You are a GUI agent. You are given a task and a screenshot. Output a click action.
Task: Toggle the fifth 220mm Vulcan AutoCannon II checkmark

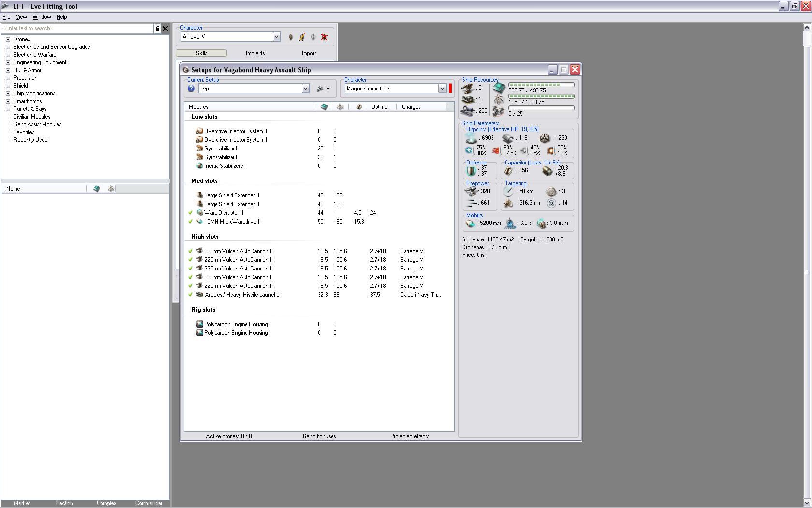[x=190, y=286]
